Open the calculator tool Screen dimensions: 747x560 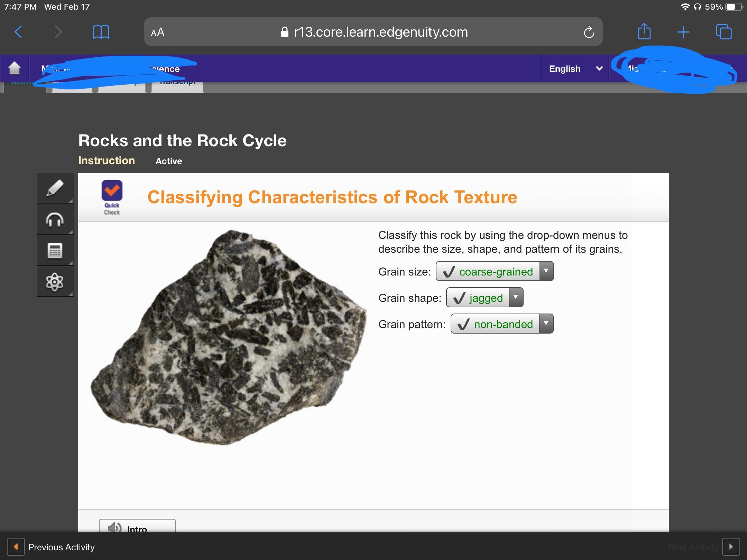[55, 251]
